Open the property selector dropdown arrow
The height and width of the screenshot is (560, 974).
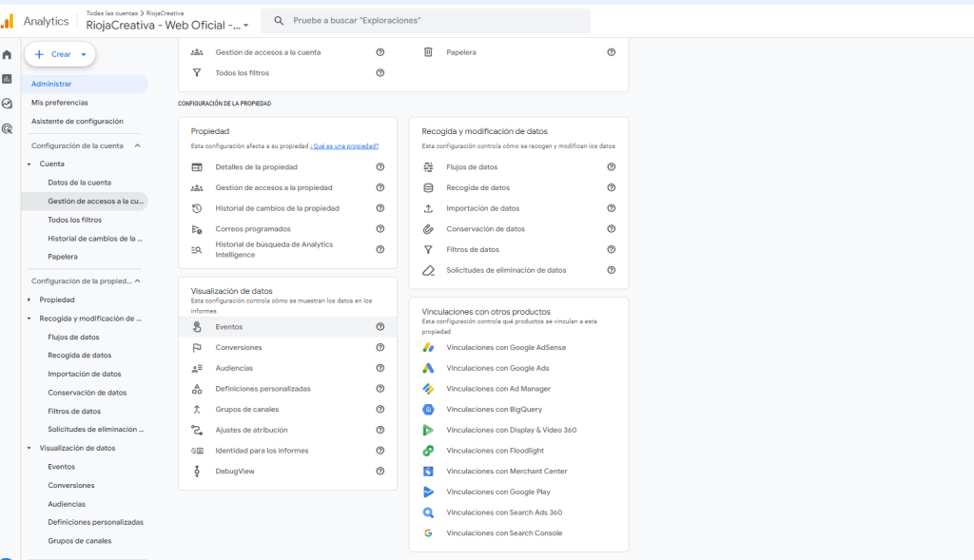pos(246,26)
